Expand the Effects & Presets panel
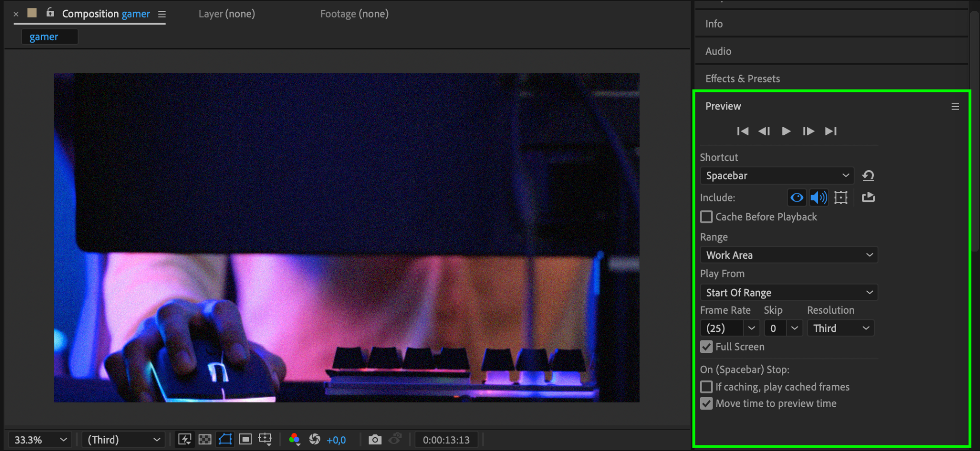980x451 pixels. (x=743, y=78)
